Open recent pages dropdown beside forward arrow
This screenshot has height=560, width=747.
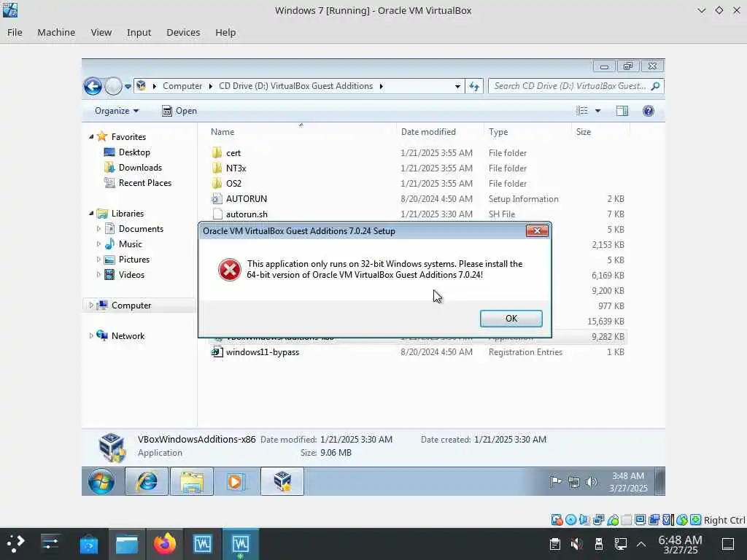click(128, 87)
